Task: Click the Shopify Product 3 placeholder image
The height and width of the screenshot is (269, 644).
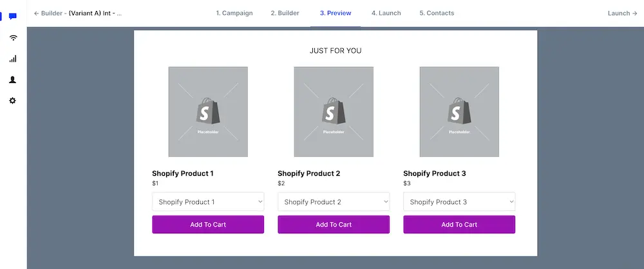Action: (459, 112)
